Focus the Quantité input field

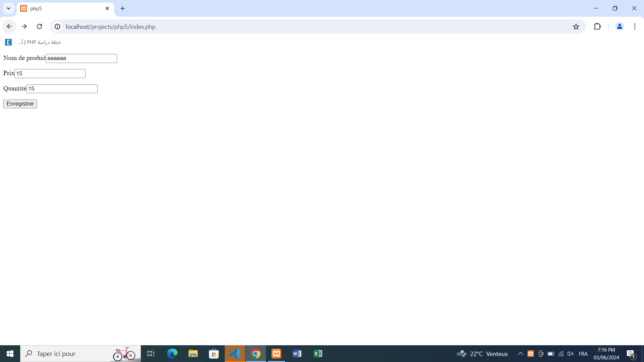pos(62,89)
